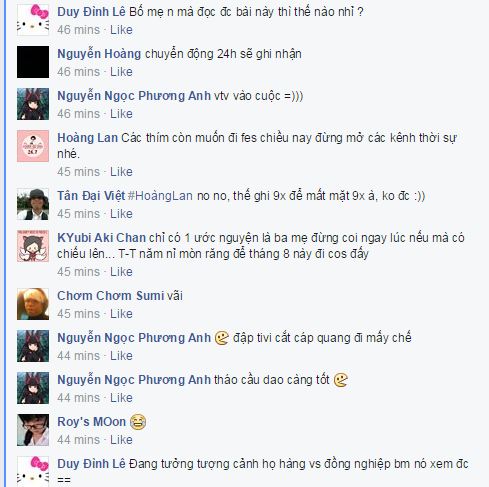The height and width of the screenshot is (487, 489).
Task: Like Chơm Chơm Sumi's 'vãi' comment
Action: coord(121,314)
